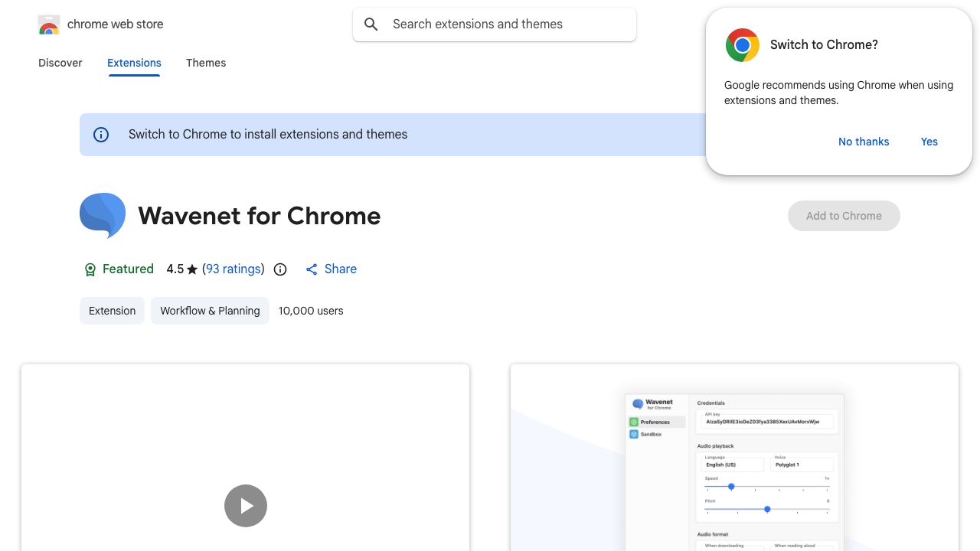This screenshot has height=551, width=980.
Task: Click the info icon in blue banner
Action: point(101,135)
